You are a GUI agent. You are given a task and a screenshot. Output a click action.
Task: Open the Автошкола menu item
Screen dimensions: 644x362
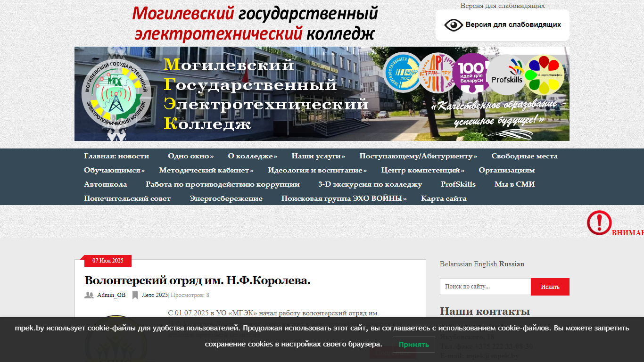coord(106,184)
